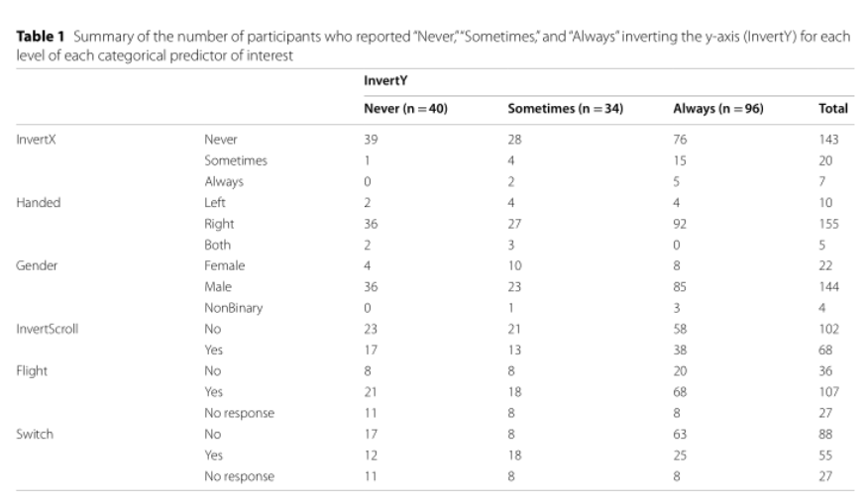
Task: Click the InvertScroll predictor label
Action: [47, 329]
